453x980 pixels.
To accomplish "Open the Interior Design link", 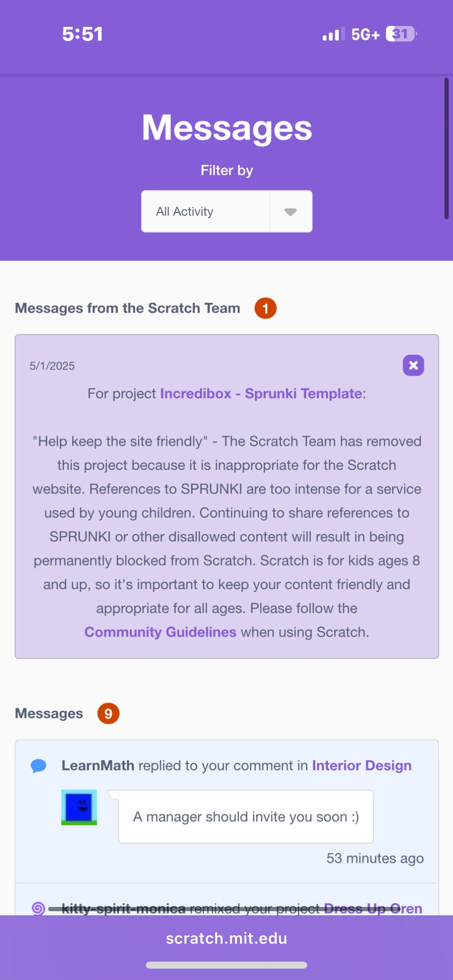I will pos(361,766).
